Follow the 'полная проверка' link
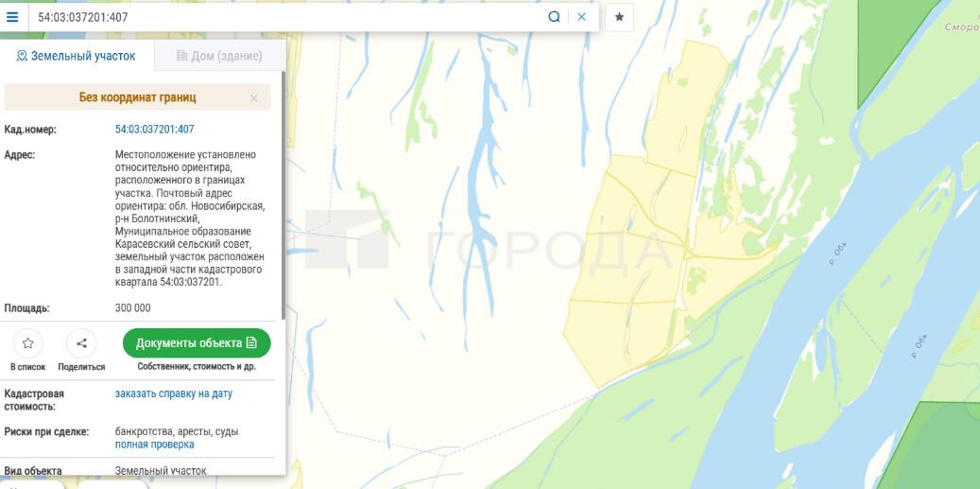 coord(154,445)
